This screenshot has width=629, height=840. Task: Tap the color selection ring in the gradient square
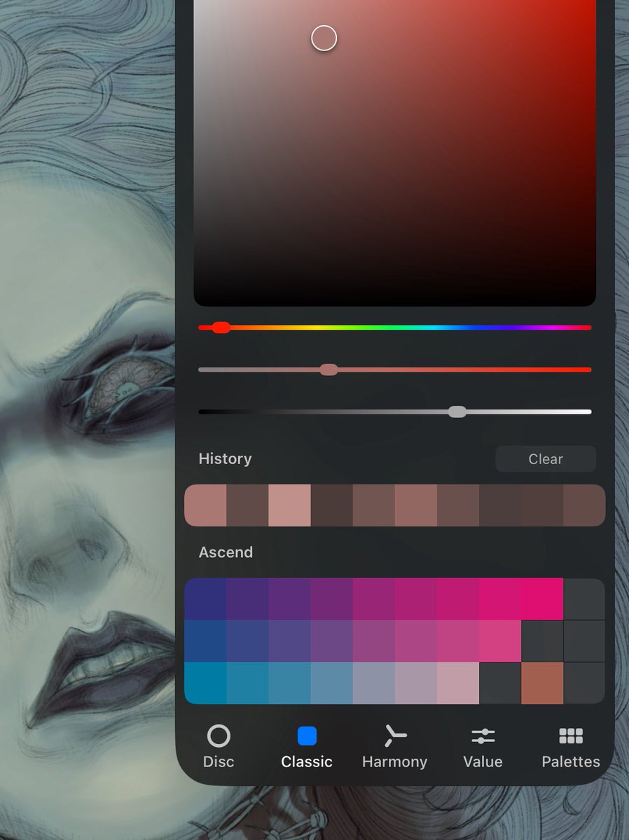[324, 38]
